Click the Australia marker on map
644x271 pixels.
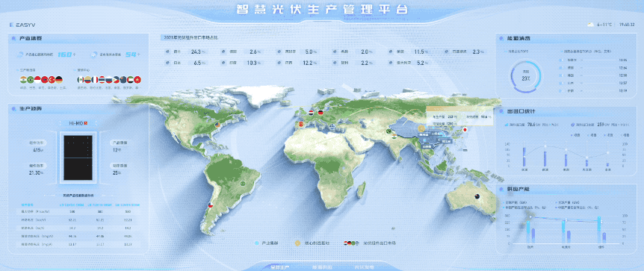click(x=477, y=196)
